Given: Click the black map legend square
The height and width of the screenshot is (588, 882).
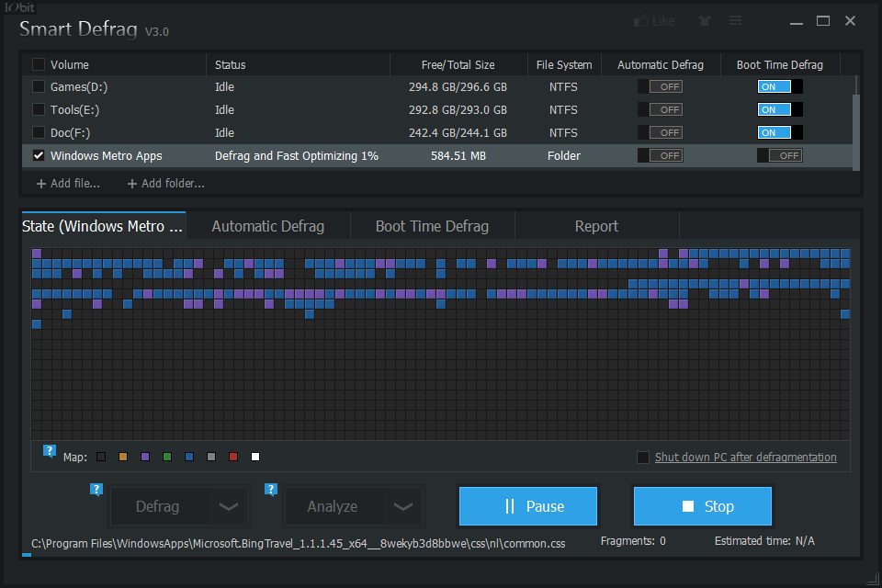Looking at the screenshot, I should pyautogui.click(x=101, y=457).
